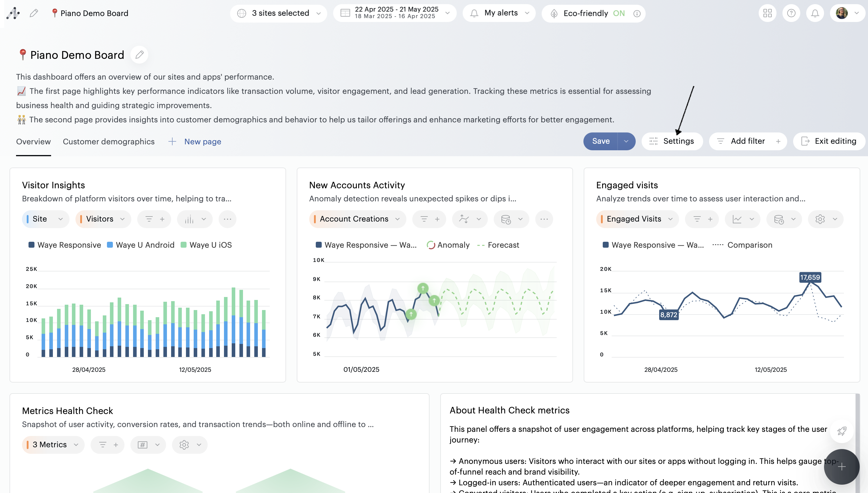Click the 17,659 data point label
This screenshot has height=493, width=868.
[x=810, y=277]
